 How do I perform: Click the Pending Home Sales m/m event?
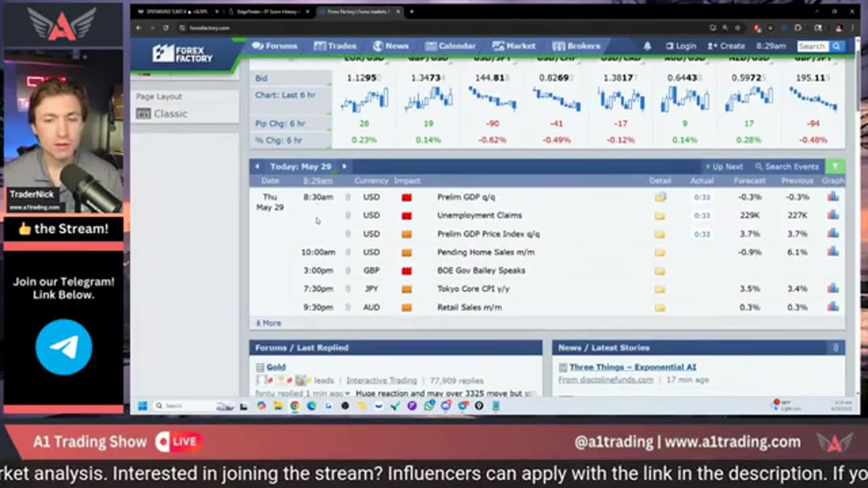[x=486, y=252]
